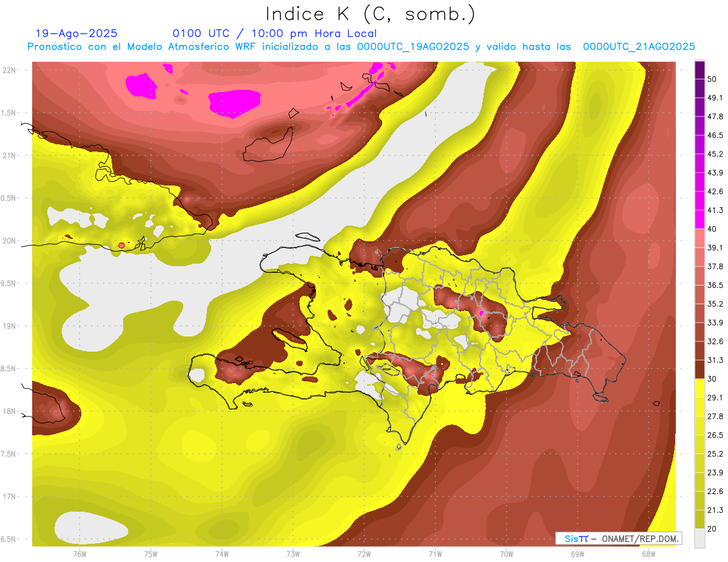
Task: Click the colorbar value '50'
Action: coord(713,79)
